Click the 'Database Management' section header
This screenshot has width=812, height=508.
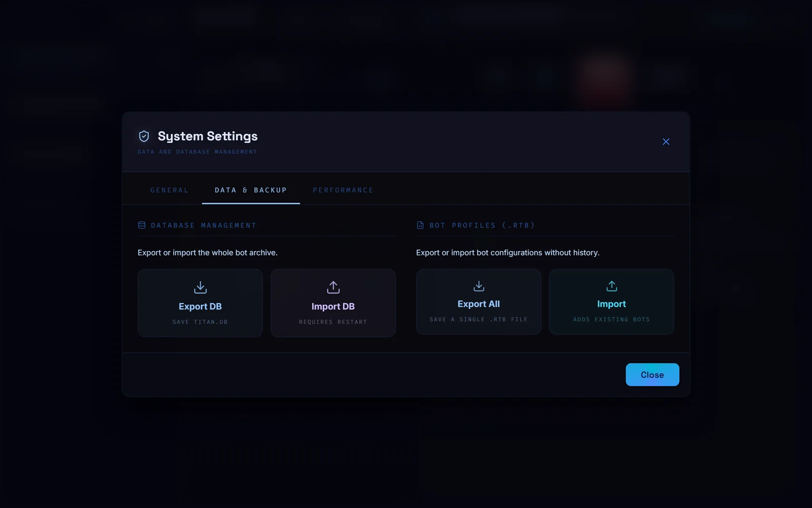pyautogui.click(x=204, y=225)
